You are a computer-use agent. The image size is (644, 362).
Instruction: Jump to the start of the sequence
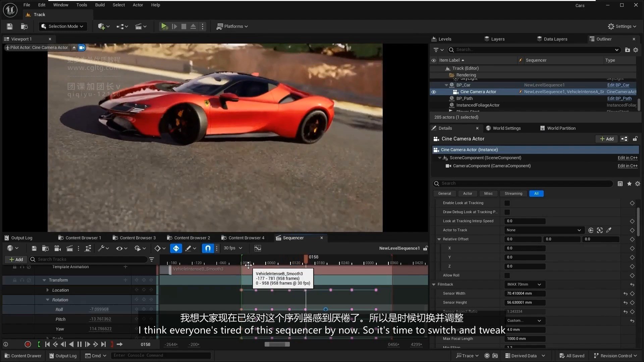point(47,344)
